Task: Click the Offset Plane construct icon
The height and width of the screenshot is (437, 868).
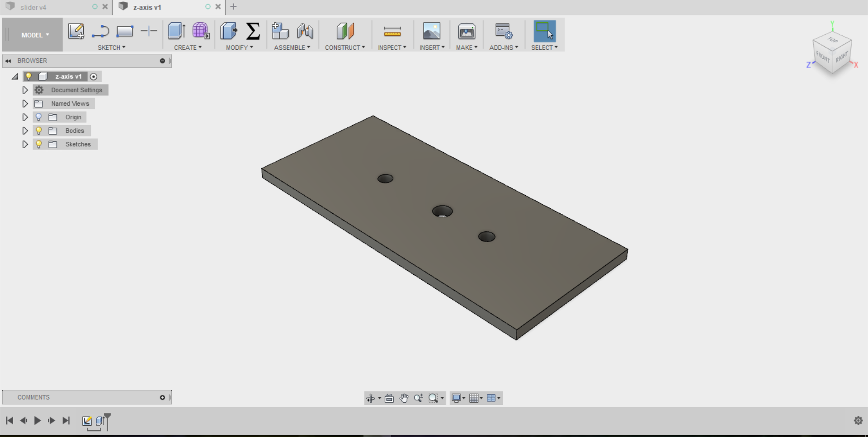Action: tap(345, 31)
